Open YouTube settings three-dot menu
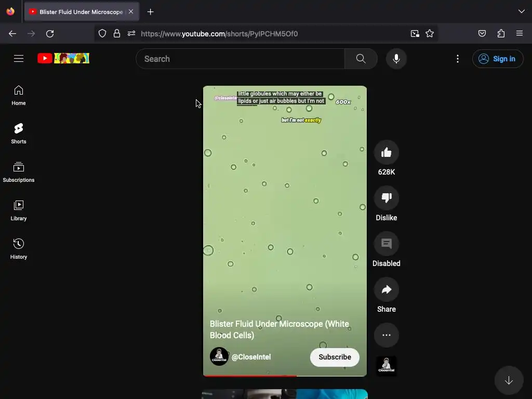The height and width of the screenshot is (399, 532). (x=457, y=59)
